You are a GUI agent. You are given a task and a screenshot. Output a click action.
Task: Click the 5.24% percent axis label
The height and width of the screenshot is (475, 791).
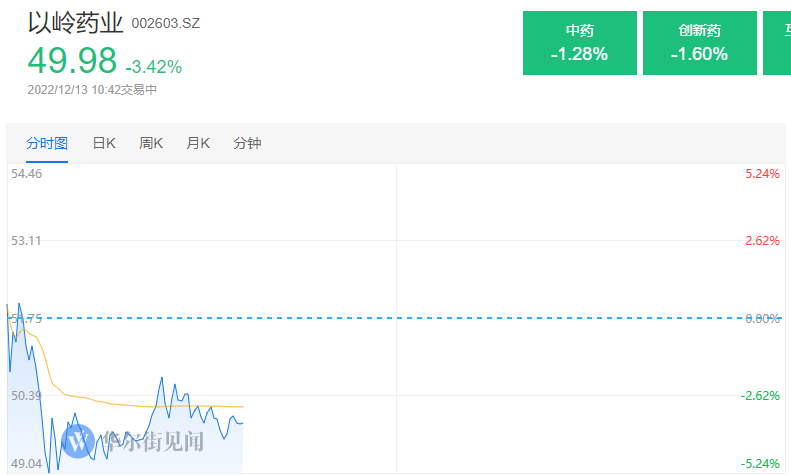pos(762,174)
